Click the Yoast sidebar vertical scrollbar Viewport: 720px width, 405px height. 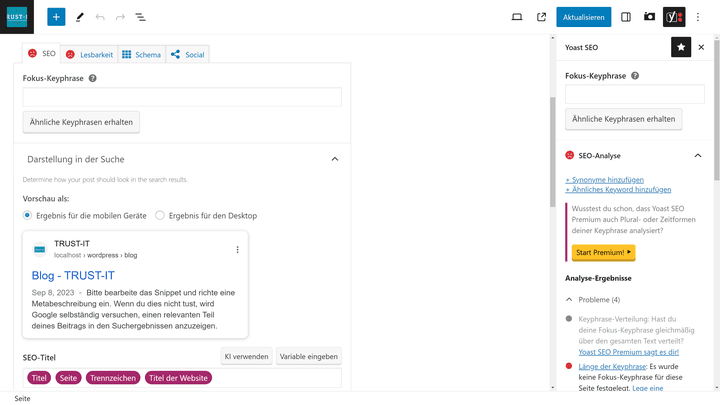point(717,110)
